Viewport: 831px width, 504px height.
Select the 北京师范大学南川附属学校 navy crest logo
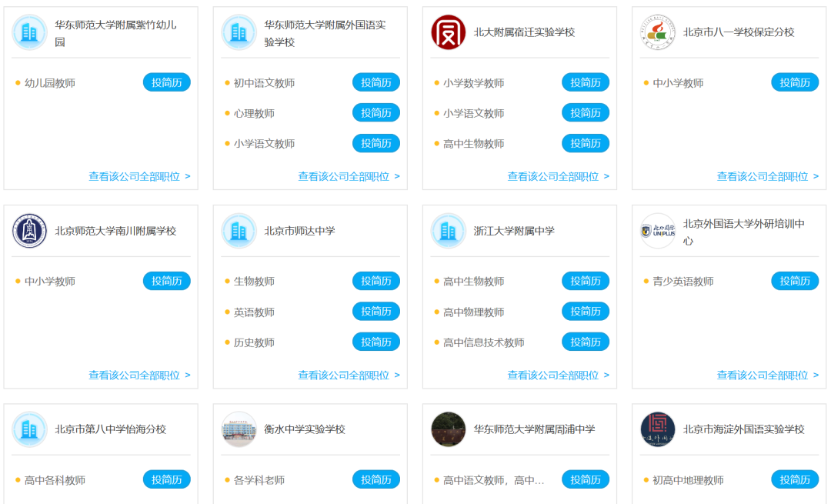pyautogui.click(x=30, y=231)
